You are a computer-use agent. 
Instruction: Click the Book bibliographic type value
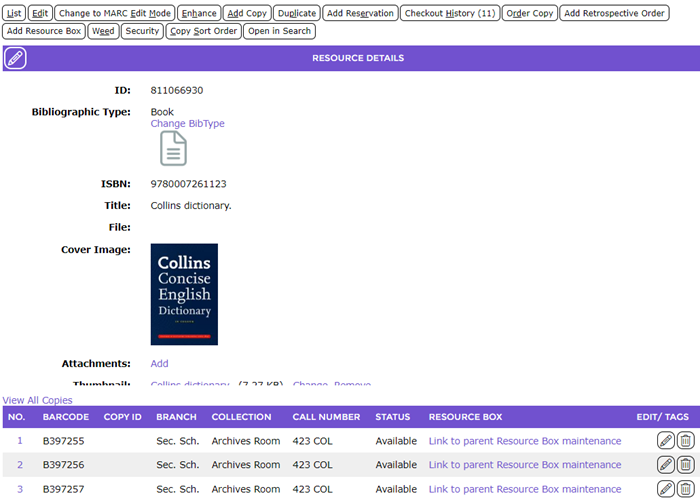click(162, 112)
